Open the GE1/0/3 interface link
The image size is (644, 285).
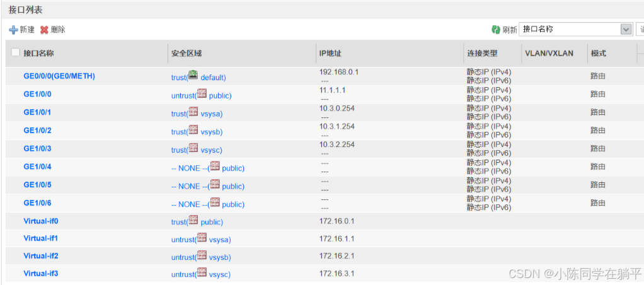click(37, 148)
